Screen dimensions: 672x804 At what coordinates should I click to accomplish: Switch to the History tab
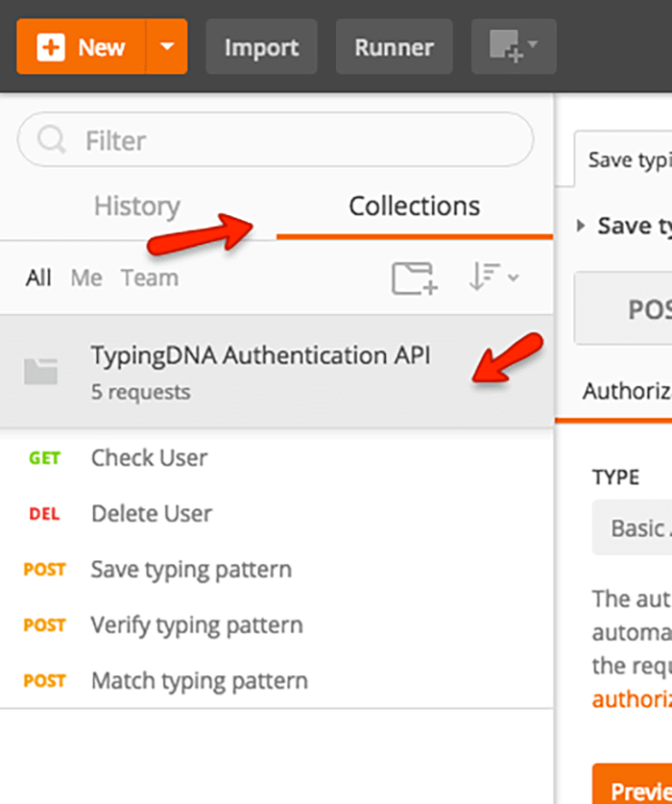click(x=137, y=207)
